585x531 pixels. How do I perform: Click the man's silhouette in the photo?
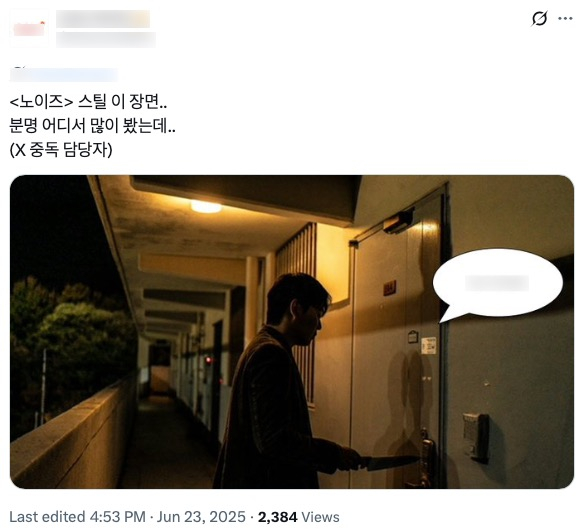pyautogui.click(x=284, y=381)
